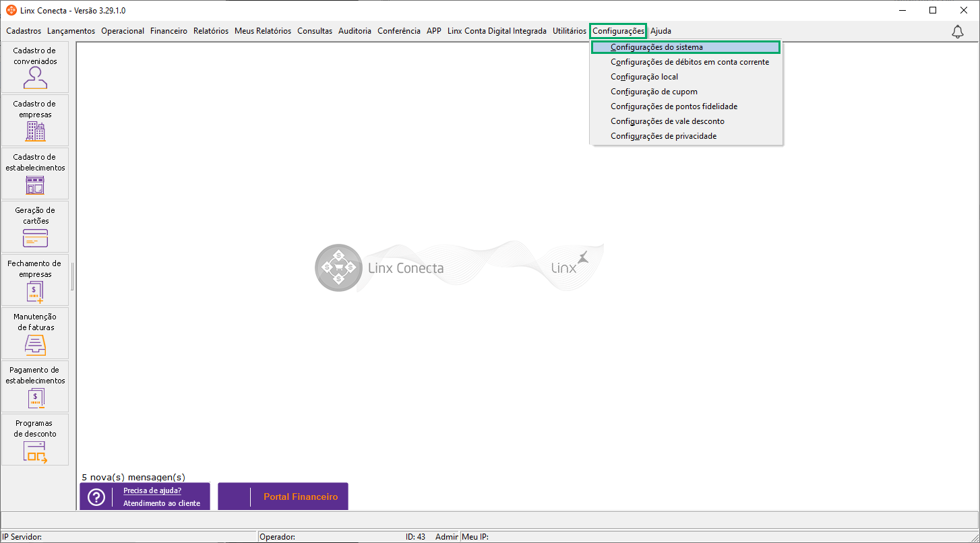Open the Lançamentos menu

click(71, 31)
